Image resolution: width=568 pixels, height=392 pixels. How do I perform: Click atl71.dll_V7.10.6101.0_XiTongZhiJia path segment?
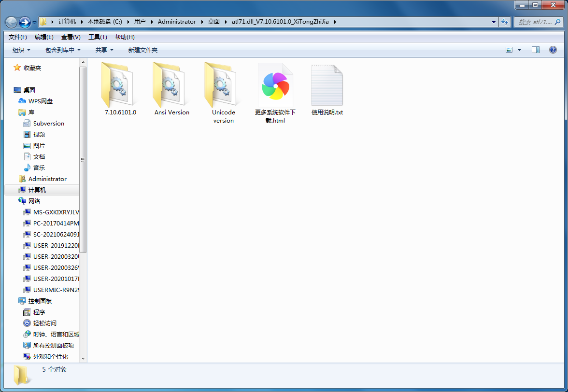pyautogui.click(x=280, y=22)
